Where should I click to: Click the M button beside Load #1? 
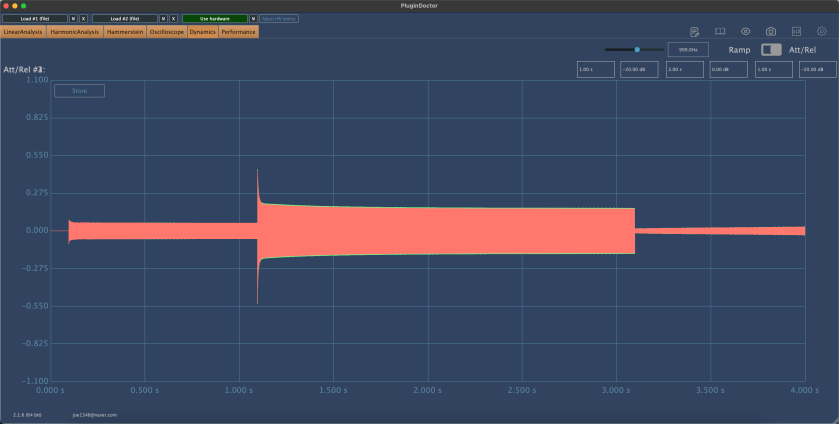coord(73,19)
